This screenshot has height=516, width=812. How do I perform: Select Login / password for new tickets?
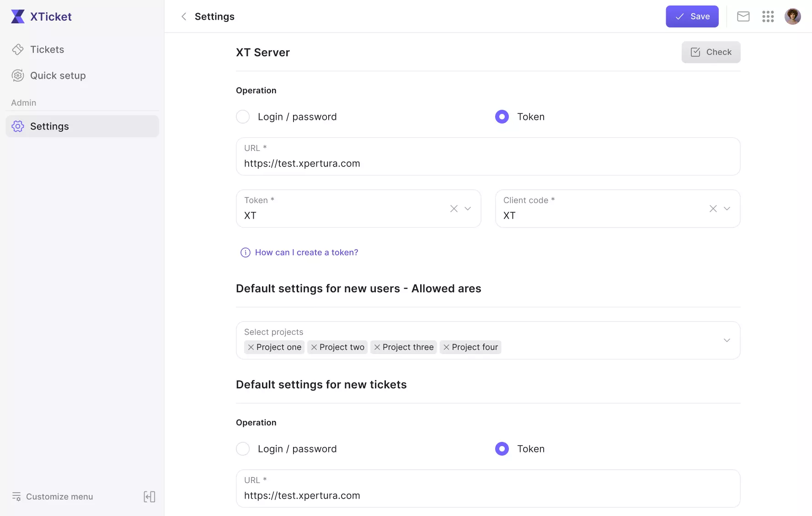243,449
